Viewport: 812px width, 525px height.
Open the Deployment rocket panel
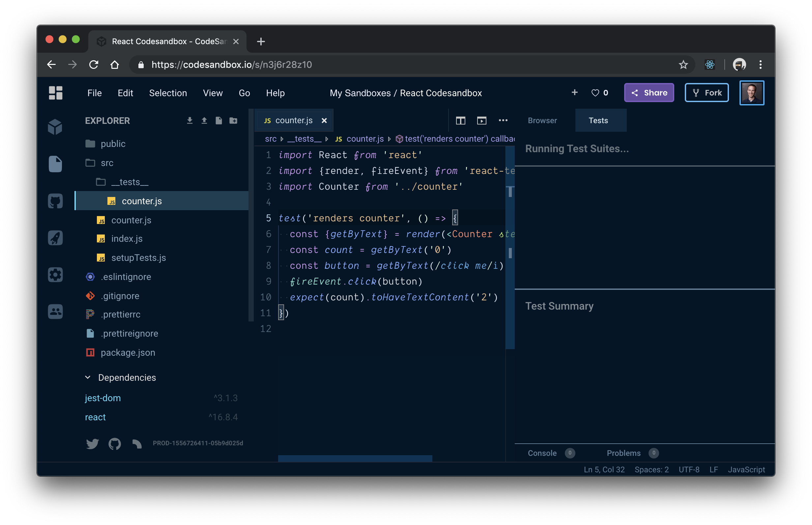(x=55, y=238)
